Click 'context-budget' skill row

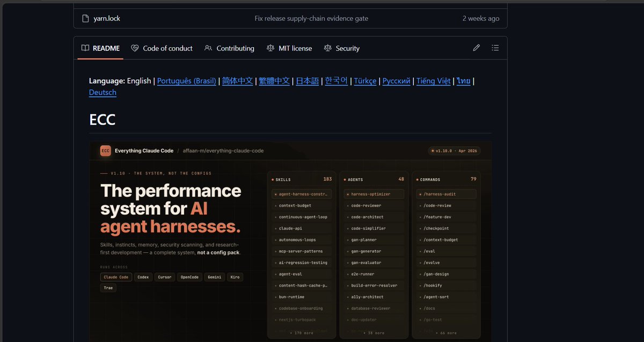(x=302, y=206)
